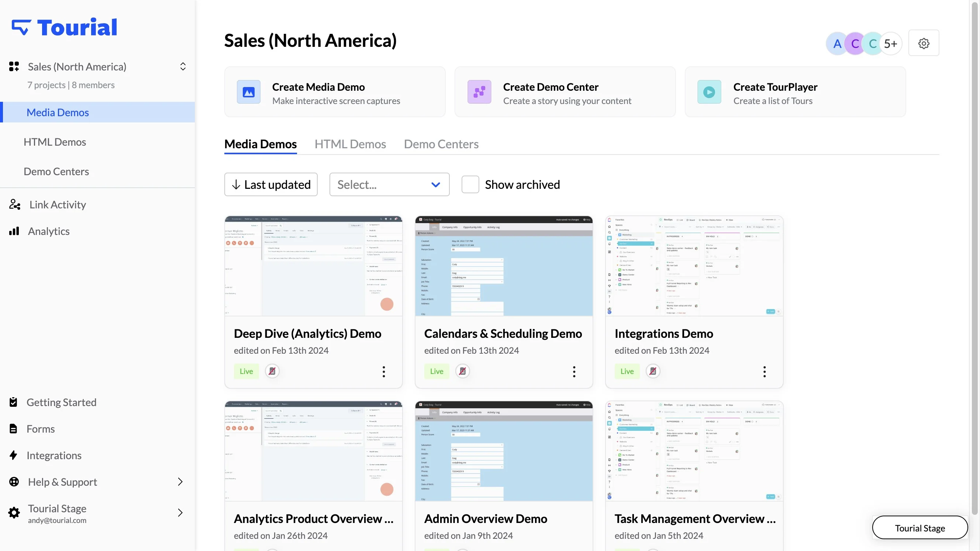Click the Sales (North America) page heading

[x=310, y=41]
